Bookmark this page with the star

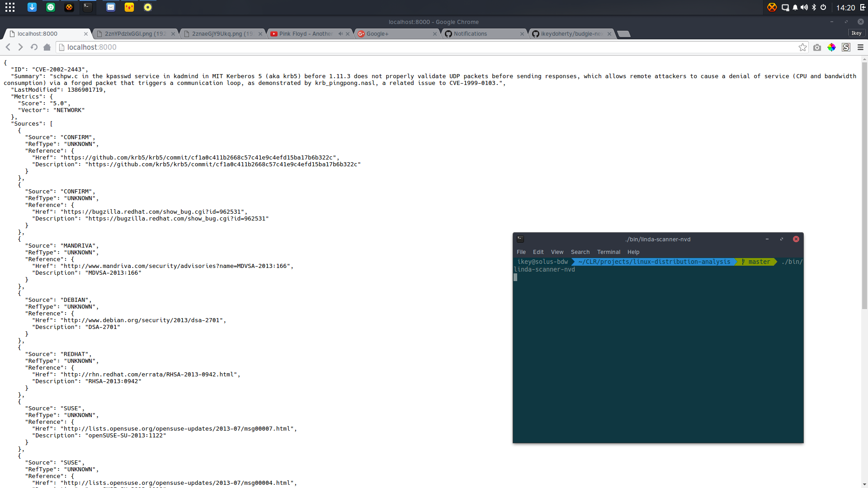click(x=802, y=47)
